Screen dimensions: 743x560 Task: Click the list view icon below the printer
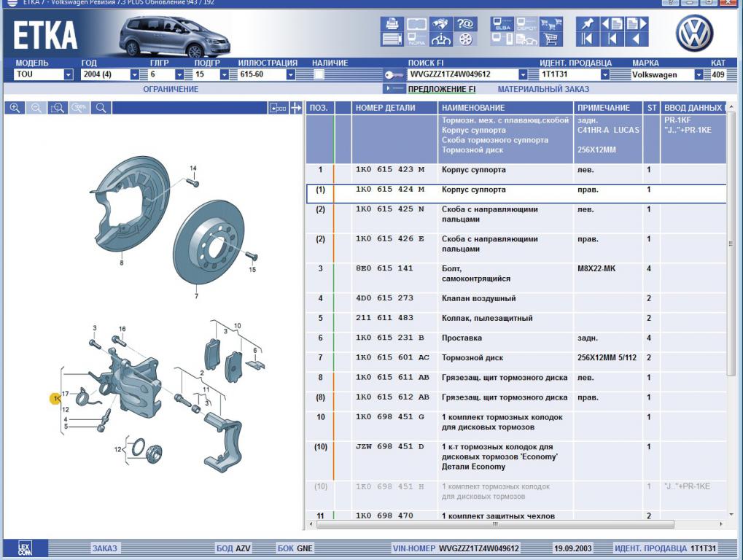[392, 39]
